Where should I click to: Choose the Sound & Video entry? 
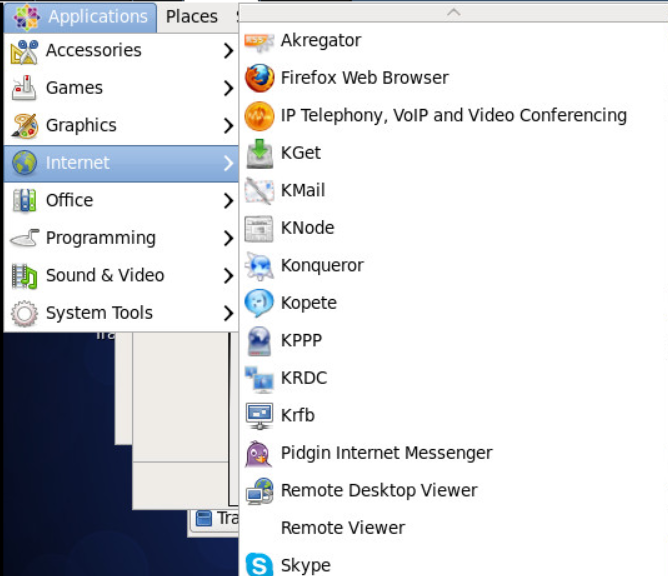coord(121,276)
